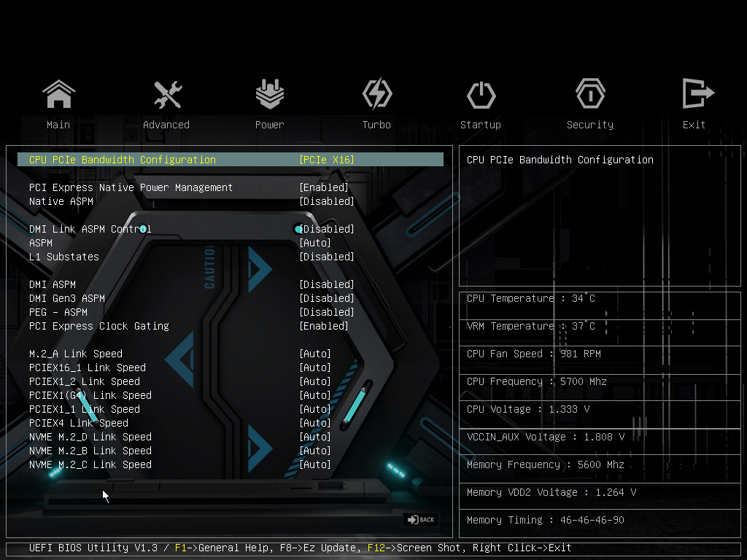Select the Exit tab label
747x560 pixels.
click(694, 125)
